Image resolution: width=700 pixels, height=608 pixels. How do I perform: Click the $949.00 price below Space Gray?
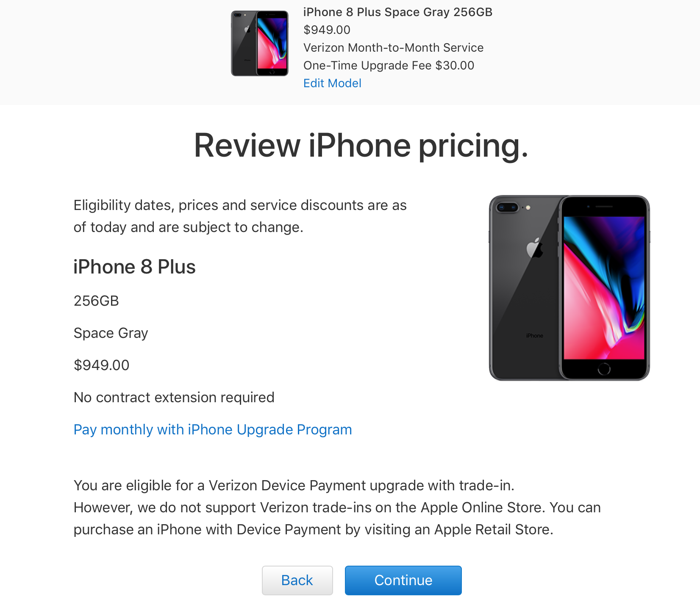point(102,365)
